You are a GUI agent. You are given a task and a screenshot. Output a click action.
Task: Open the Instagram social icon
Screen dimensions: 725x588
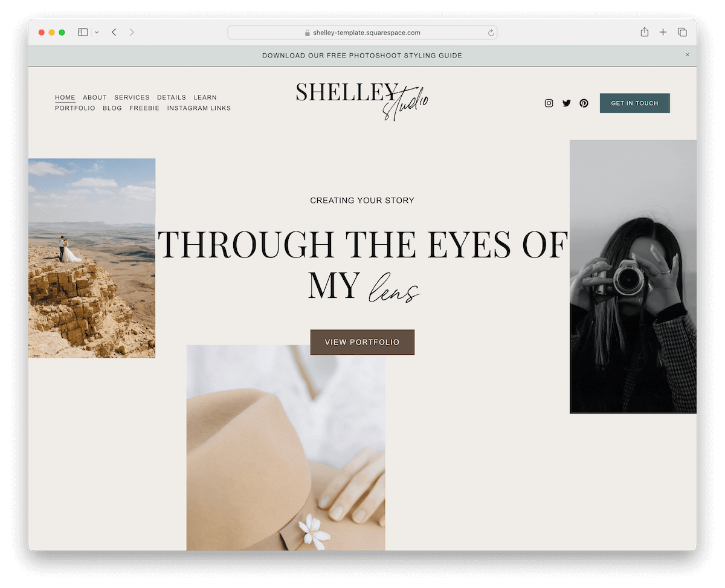549,103
